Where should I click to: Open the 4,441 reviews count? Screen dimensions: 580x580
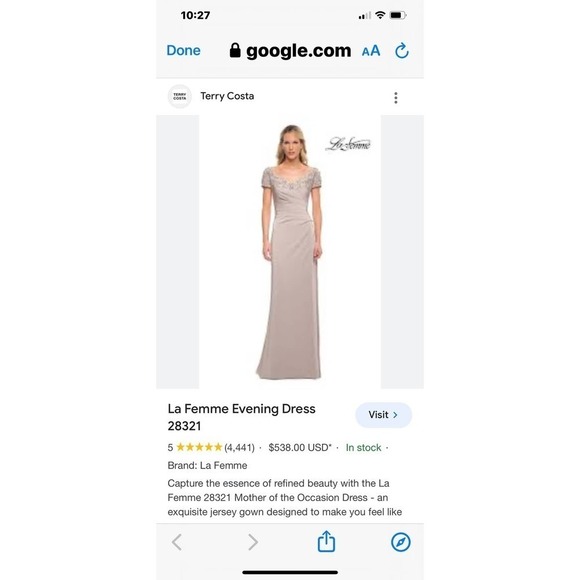(x=239, y=448)
